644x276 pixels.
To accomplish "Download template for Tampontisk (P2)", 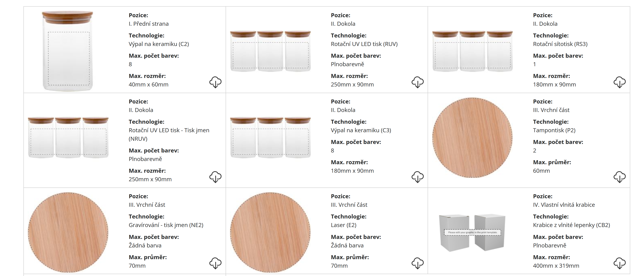I will coord(619,177).
